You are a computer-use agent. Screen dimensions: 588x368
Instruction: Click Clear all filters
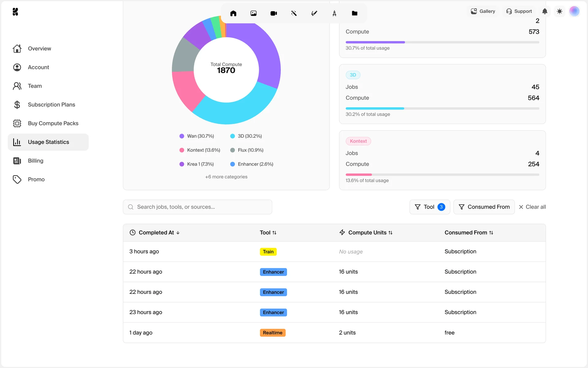coord(532,207)
